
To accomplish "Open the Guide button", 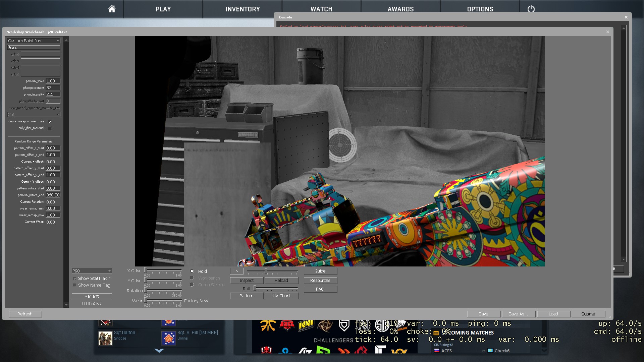I will coord(320,271).
